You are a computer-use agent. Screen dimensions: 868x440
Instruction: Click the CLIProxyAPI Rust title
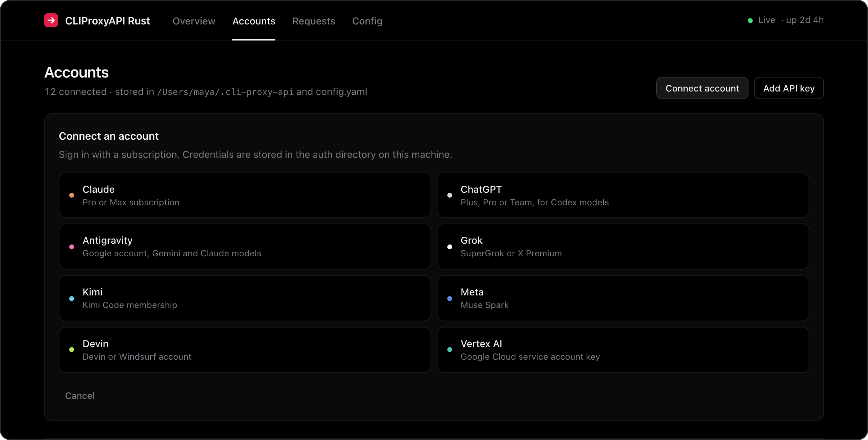pos(107,21)
